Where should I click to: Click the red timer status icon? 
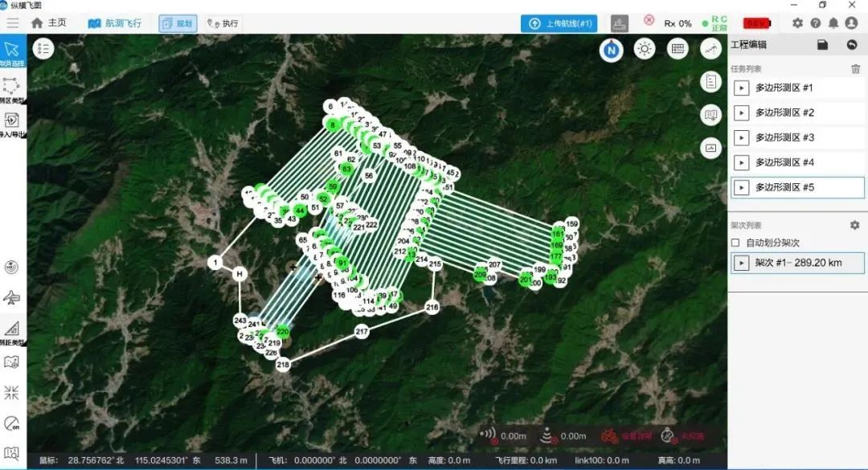(668, 435)
